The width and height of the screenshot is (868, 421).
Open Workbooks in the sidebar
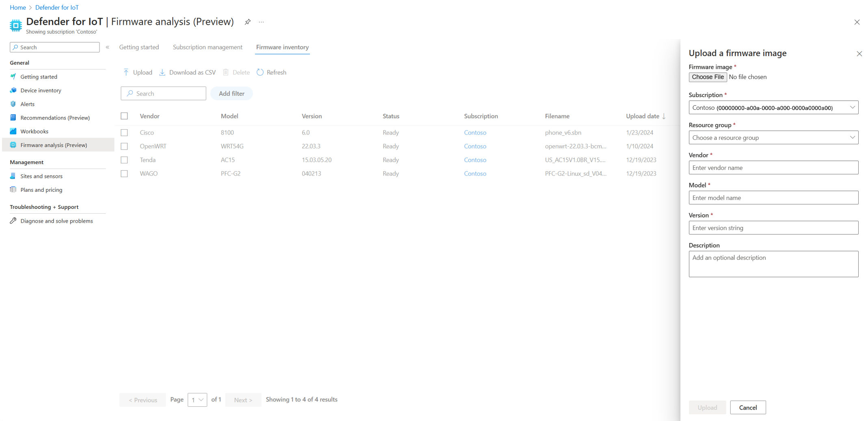(34, 131)
